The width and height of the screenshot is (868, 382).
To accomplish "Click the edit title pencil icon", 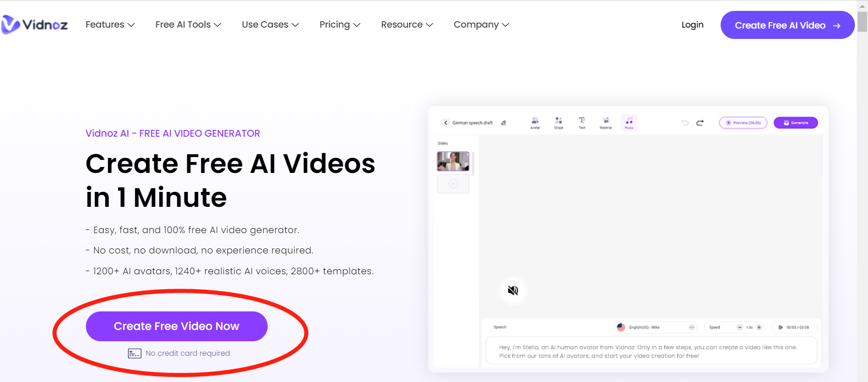I will pyautogui.click(x=504, y=123).
